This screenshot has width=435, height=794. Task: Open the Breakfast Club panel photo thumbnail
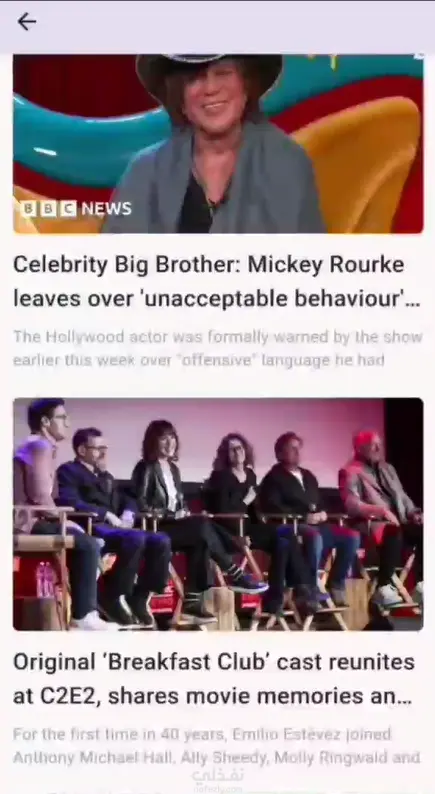pyautogui.click(x=218, y=514)
